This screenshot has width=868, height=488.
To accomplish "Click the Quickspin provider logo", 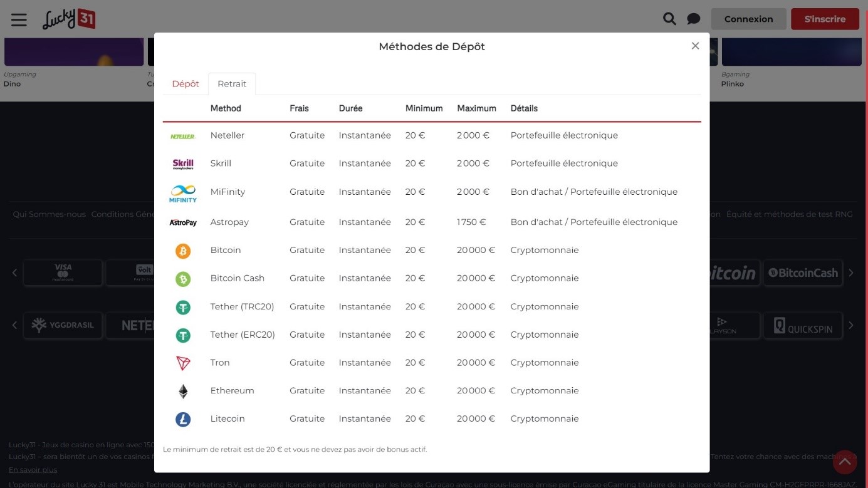I will (803, 325).
